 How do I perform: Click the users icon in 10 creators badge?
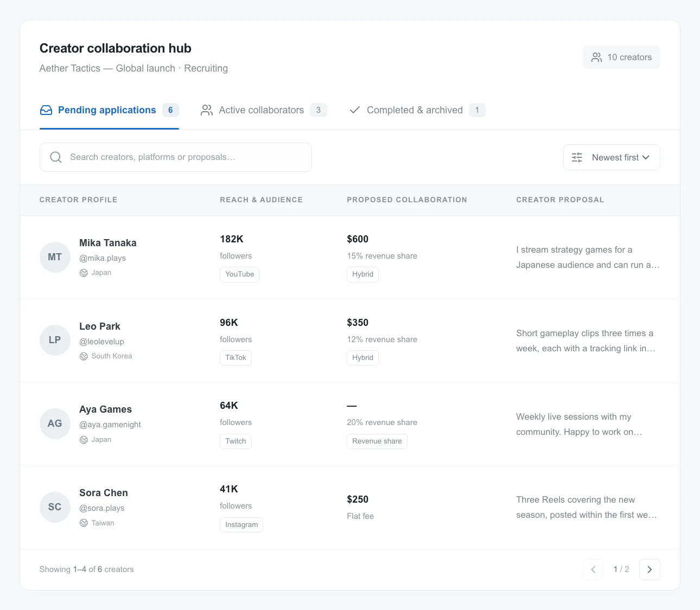pos(596,57)
